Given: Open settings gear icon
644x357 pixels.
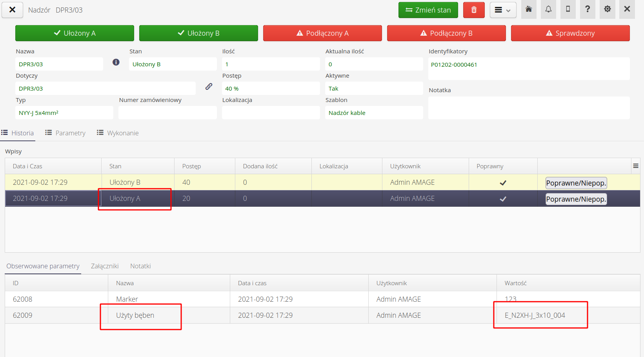Looking at the screenshot, I should (607, 9).
